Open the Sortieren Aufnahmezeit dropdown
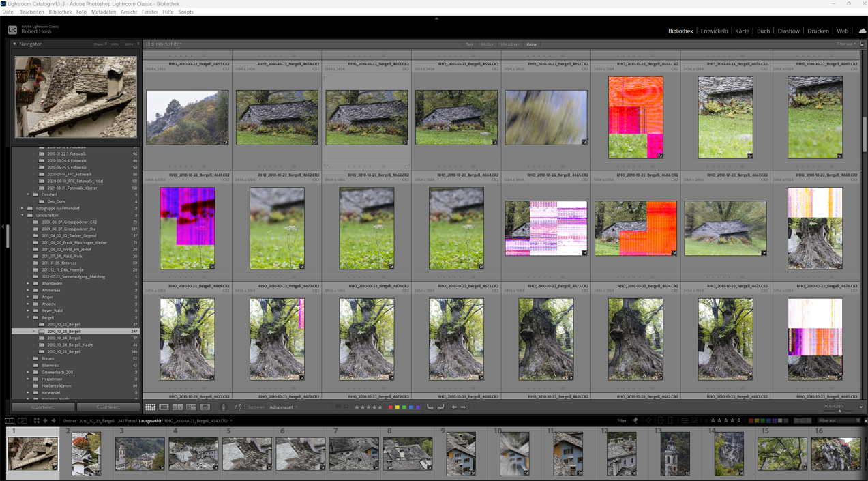 tap(283, 407)
